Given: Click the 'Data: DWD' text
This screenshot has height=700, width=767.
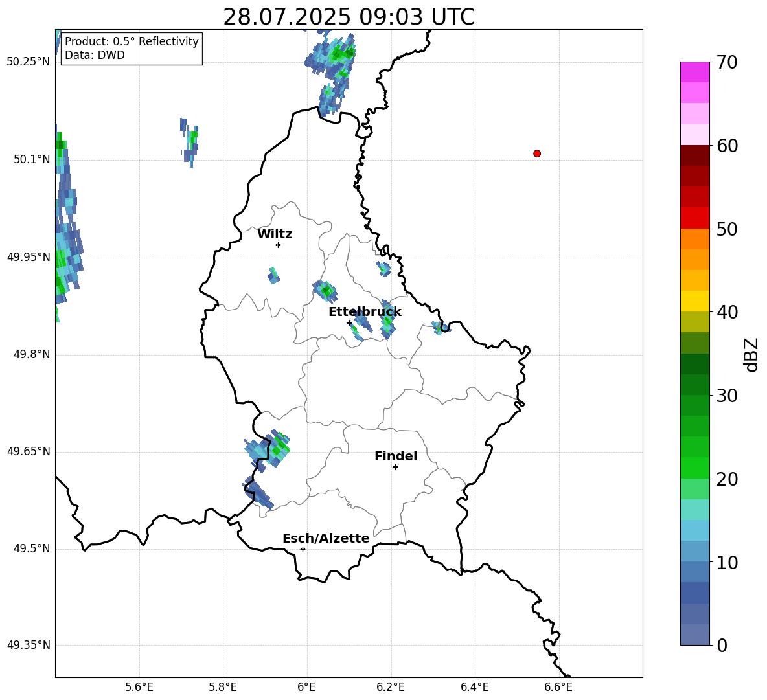Looking at the screenshot, I should [x=95, y=55].
